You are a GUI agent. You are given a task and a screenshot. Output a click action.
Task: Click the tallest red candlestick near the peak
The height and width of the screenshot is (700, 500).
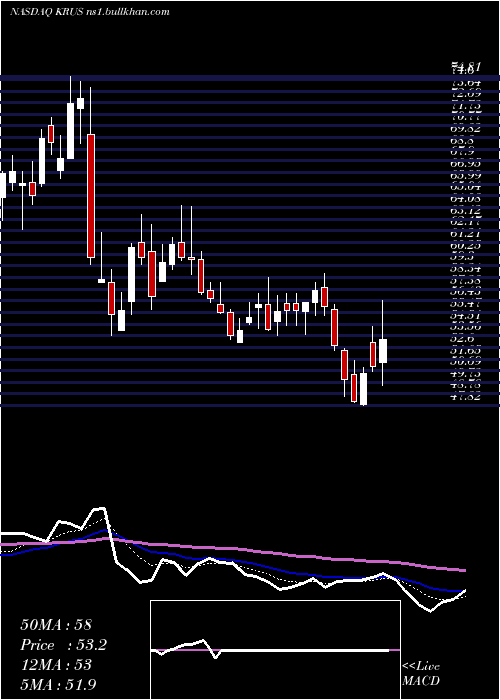click(x=91, y=196)
